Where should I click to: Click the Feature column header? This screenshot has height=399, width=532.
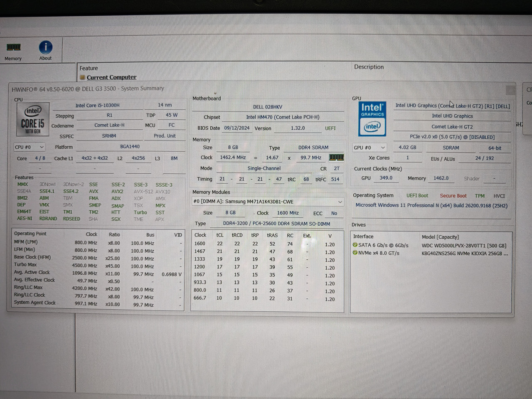(89, 68)
